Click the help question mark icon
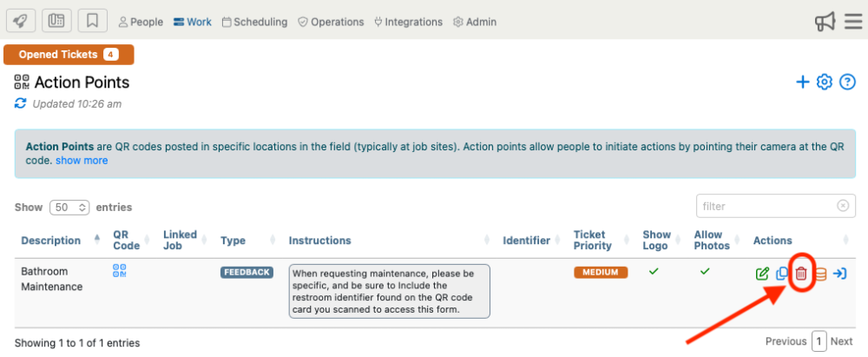The image size is (868, 357). tap(848, 83)
